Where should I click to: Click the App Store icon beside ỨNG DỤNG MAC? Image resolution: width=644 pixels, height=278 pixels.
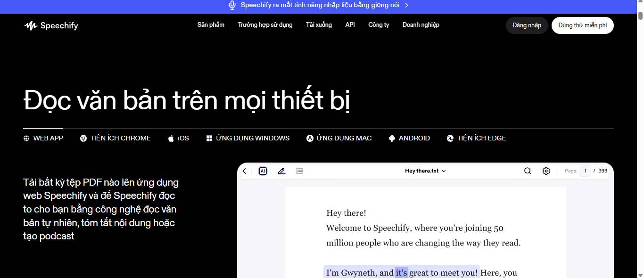[310, 139]
